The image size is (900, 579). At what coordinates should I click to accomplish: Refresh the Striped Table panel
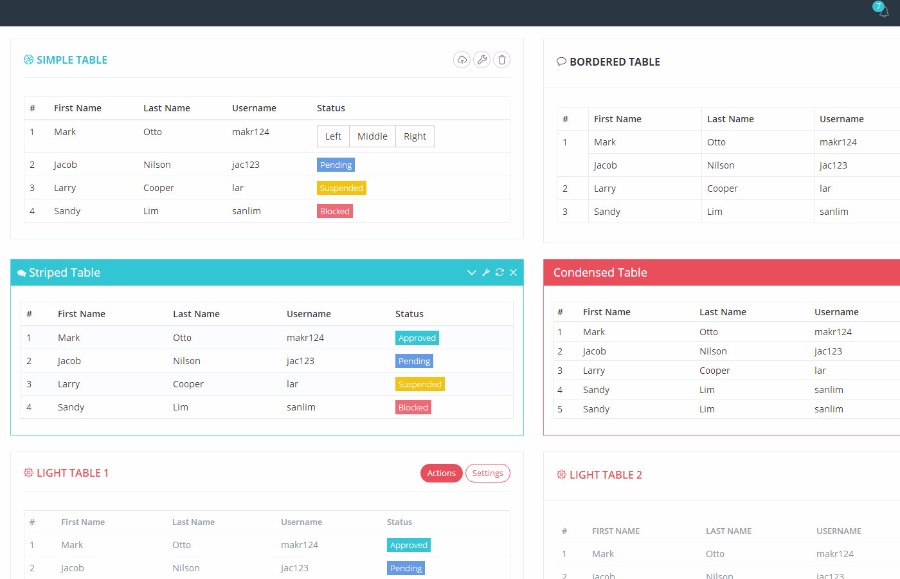coord(499,272)
